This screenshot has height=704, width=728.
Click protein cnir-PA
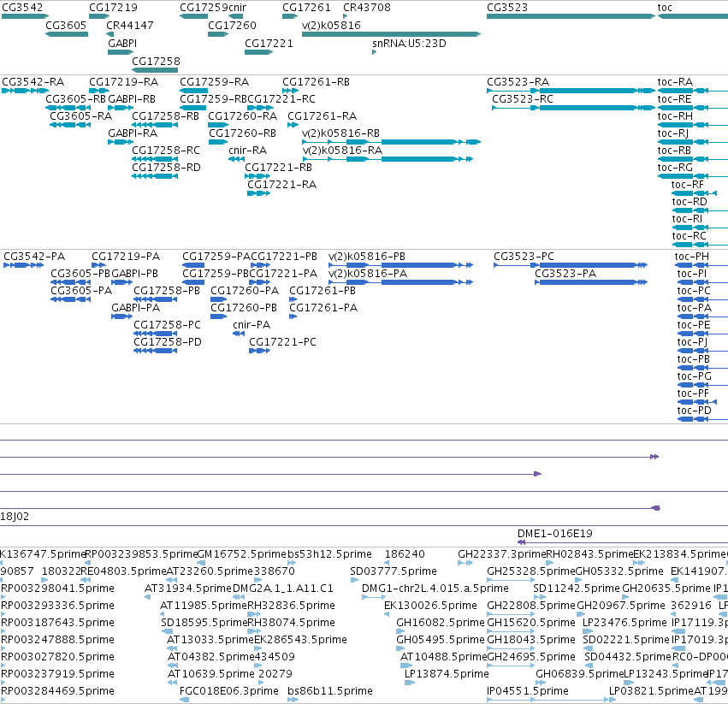(252, 326)
